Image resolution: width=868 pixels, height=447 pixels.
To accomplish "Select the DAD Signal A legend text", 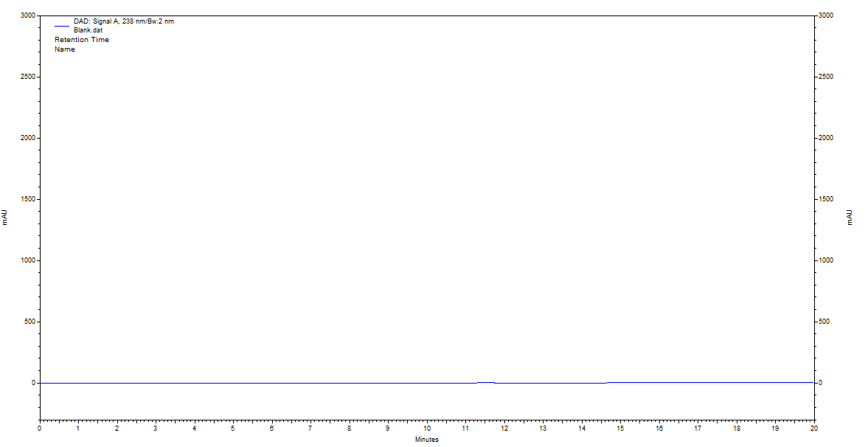I will tap(123, 21).
